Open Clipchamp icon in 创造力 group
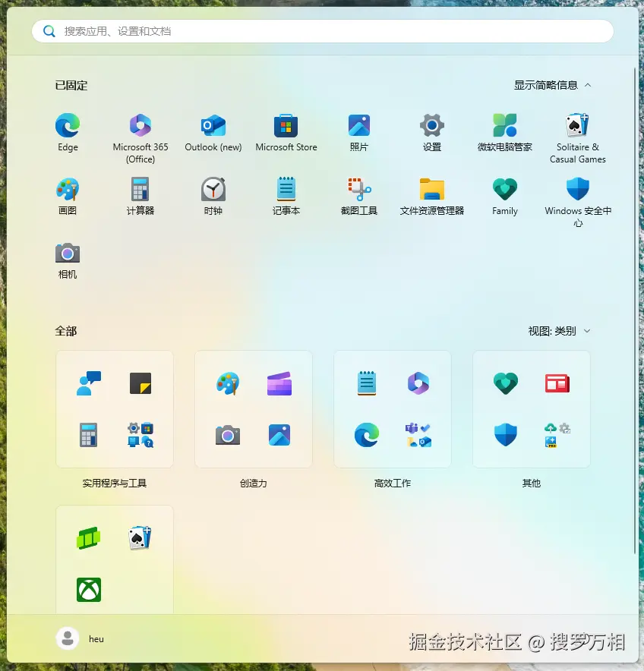 pyautogui.click(x=279, y=383)
